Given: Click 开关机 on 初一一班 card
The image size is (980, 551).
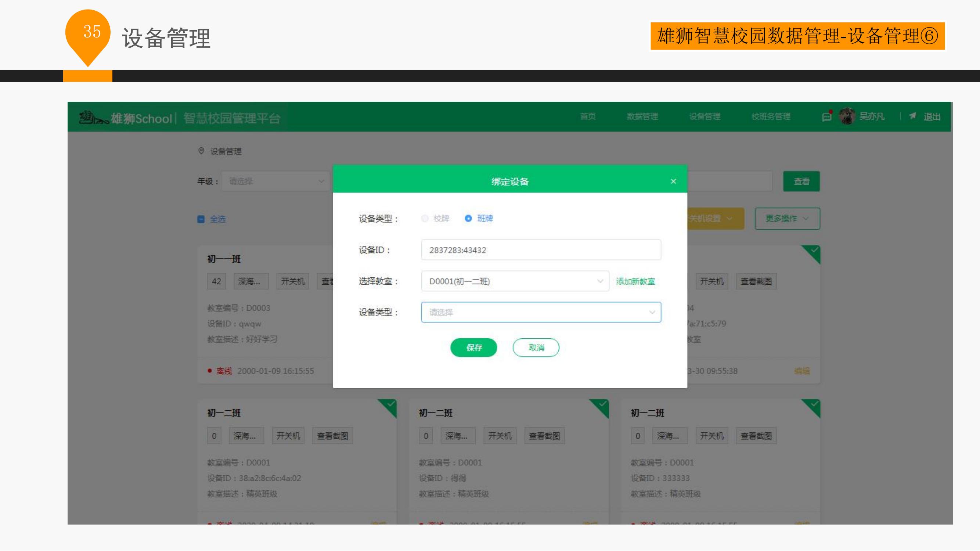Looking at the screenshot, I should 292,281.
